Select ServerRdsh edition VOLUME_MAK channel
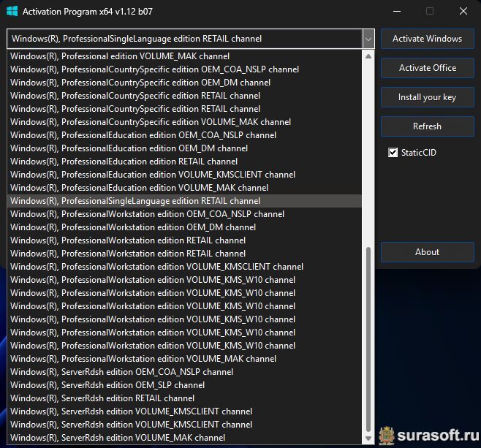 click(184, 438)
